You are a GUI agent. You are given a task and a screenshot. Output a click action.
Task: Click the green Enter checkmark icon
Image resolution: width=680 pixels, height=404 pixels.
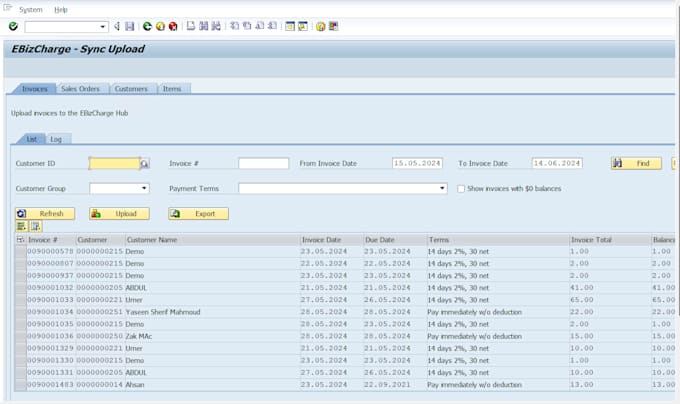13,26
